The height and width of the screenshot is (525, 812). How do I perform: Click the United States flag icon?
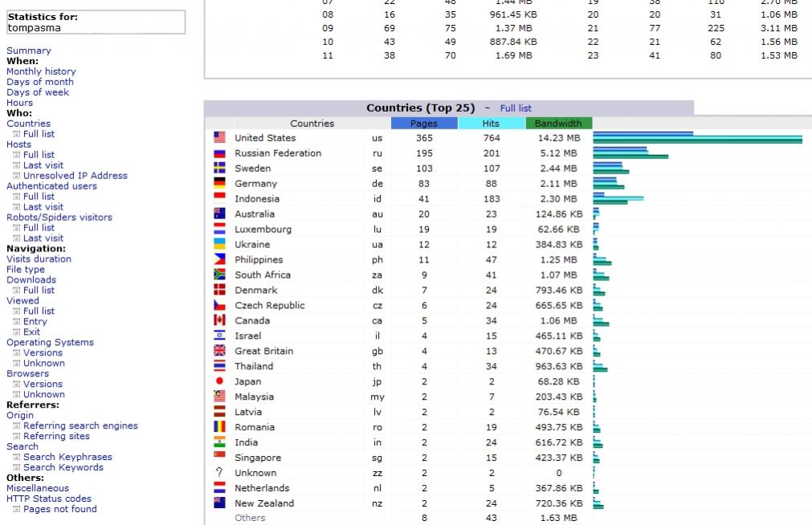pyautogui.click(x=219, y=137)
